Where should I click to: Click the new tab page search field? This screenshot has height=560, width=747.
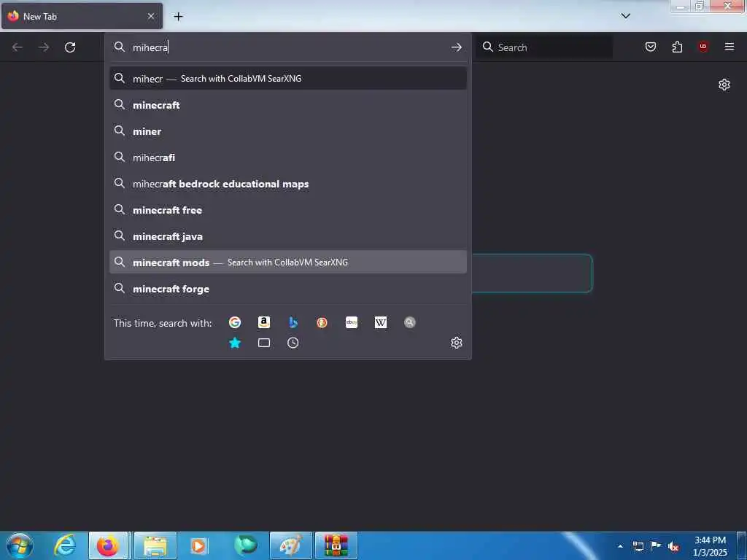[532, 273]
